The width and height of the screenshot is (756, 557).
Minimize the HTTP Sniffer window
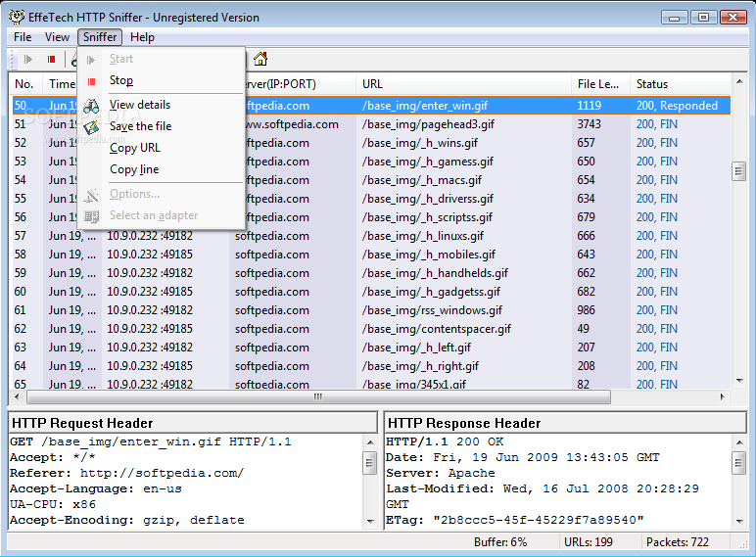tap(675, 18)
